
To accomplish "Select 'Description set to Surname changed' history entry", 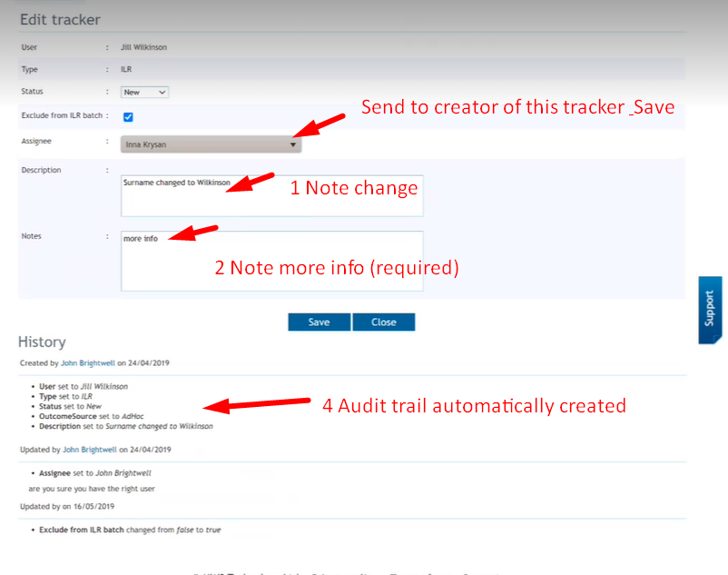I will click(x=126, y=426).
